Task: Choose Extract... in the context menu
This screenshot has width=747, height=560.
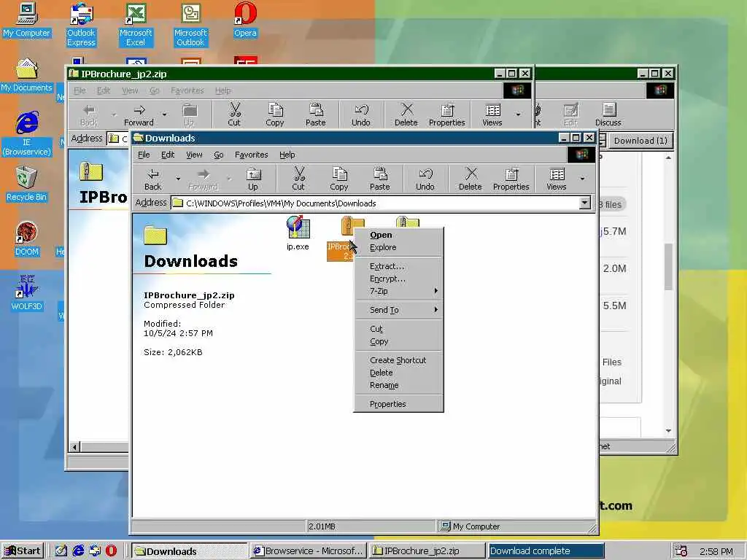Action: 399,266
